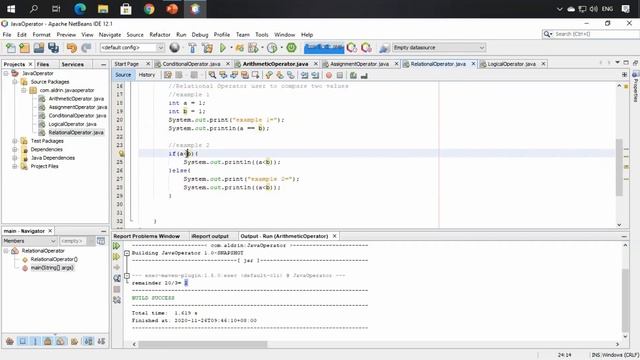Image resolution: width=640 pixels, height=360 pixels.
Task: Click the taskbar search magnifier
Action: pyautogui.click(x=34, y=9)
